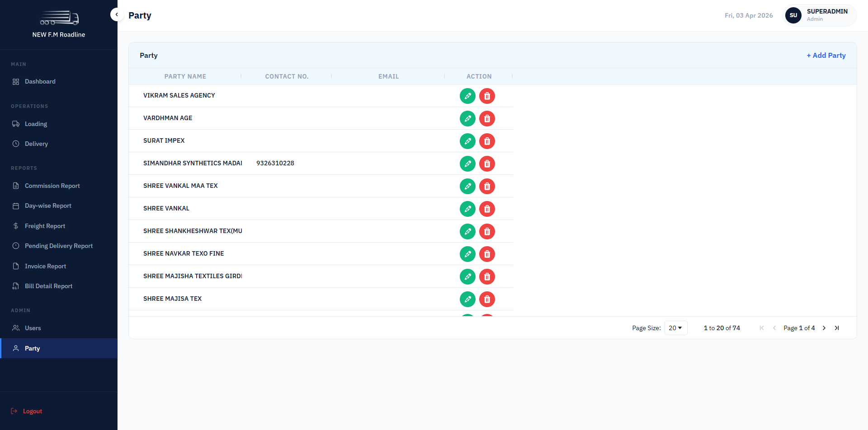The width and height of the screenshot is (868, 430).
Task: Edit the SHREE VANKAL party entry
Action: (x=467, y=209)
